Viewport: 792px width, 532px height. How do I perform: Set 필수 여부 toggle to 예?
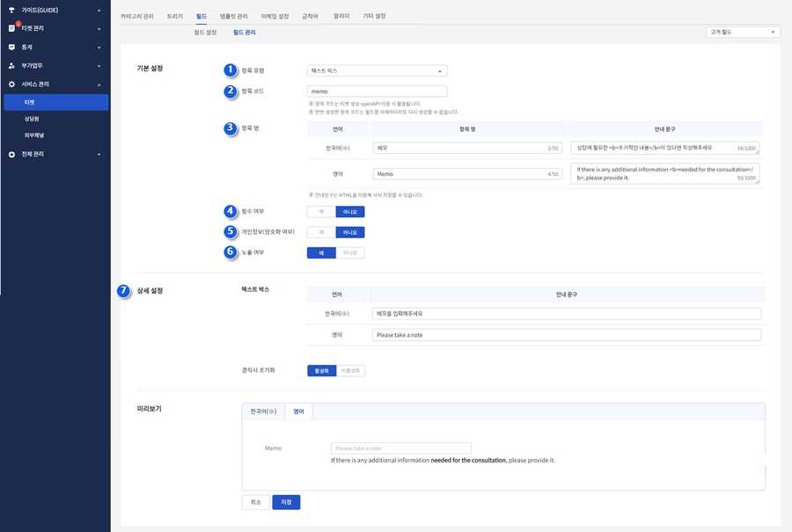(321, 212)
